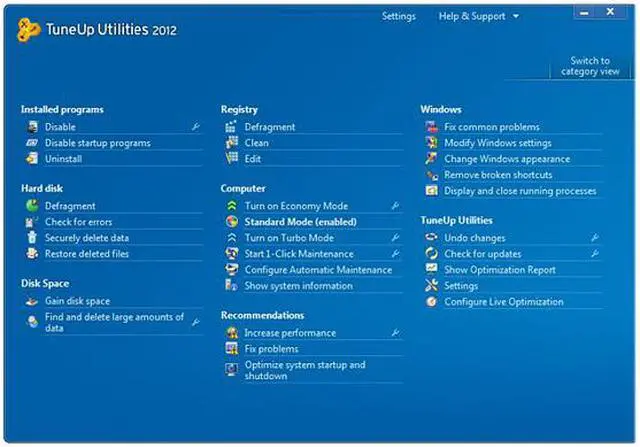Screen dimensions: 640x447
Task: Open Display and close running processes link
Action: click(x=520, y=191)
